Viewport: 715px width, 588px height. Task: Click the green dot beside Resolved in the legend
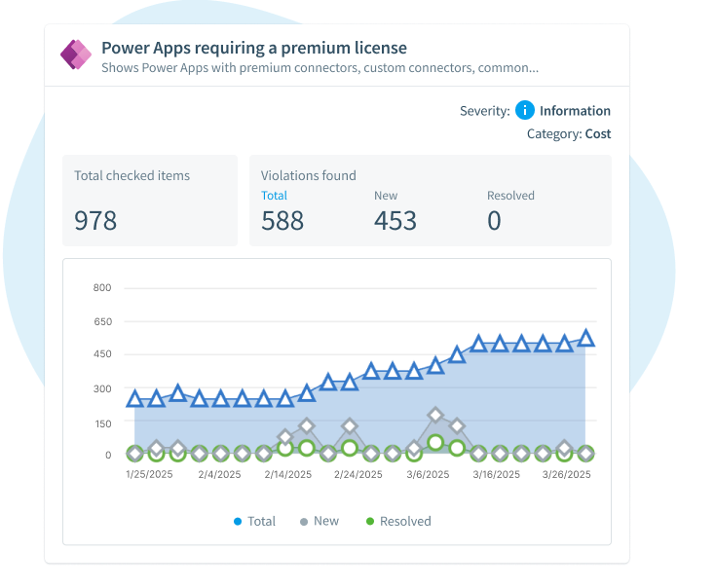click(370, 522)
